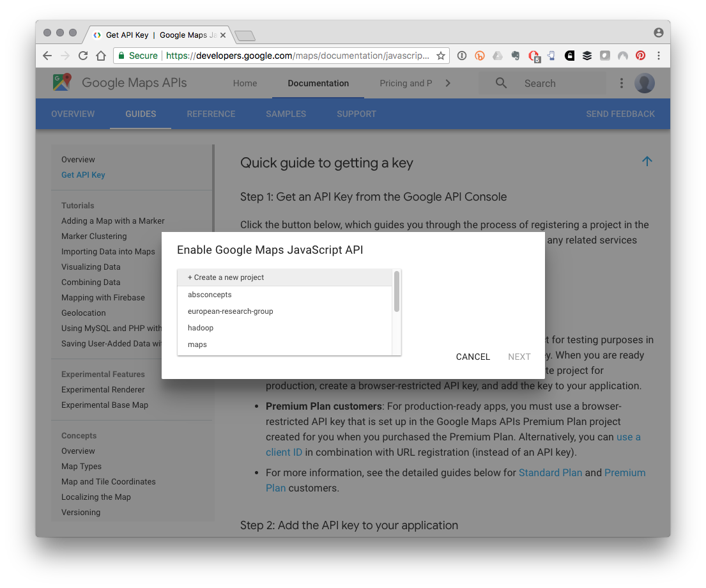Open the Visualizing Data sidebar link
The width and height of the screenshot is (706, 588).
tap(91, 267)
